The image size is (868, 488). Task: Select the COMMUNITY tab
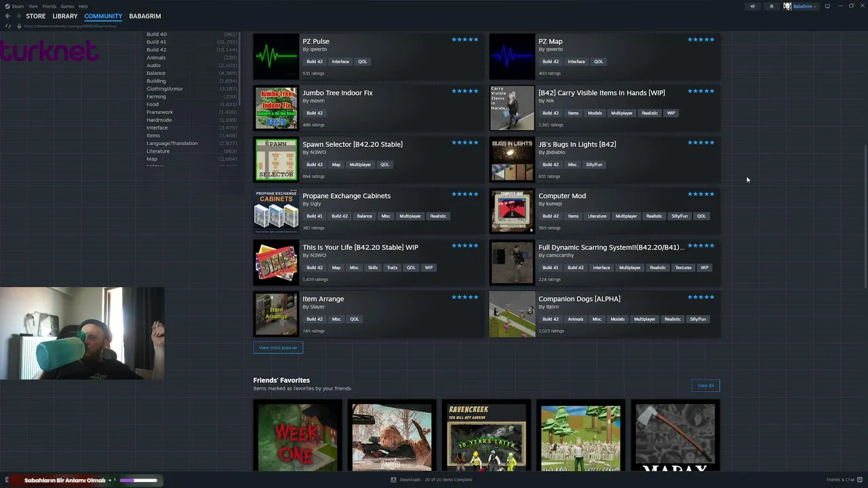point(103,16)
